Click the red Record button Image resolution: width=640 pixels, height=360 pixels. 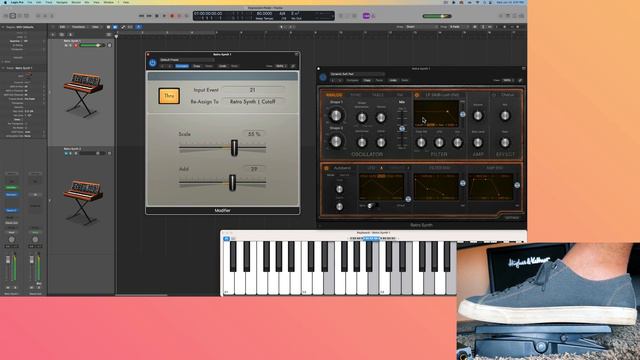point(172,16)
